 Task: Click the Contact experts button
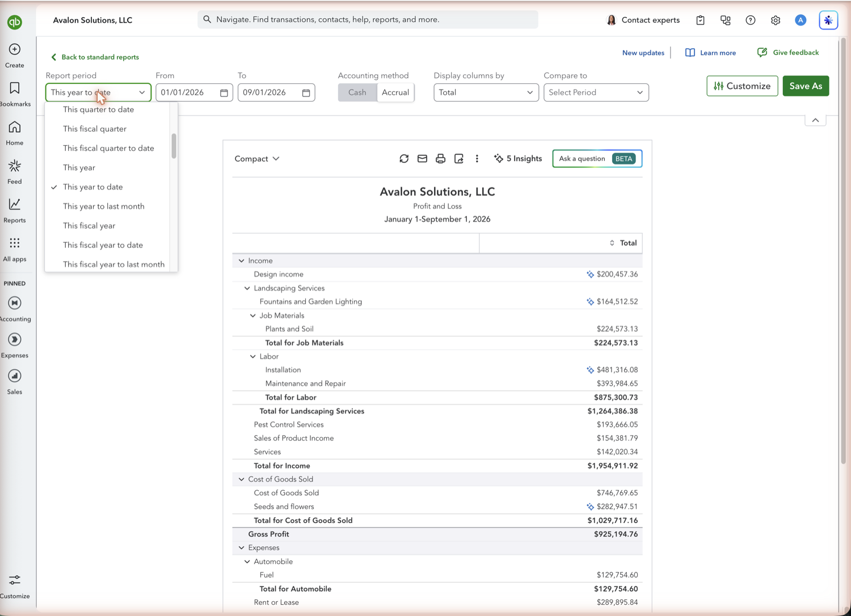pos(643,20)
